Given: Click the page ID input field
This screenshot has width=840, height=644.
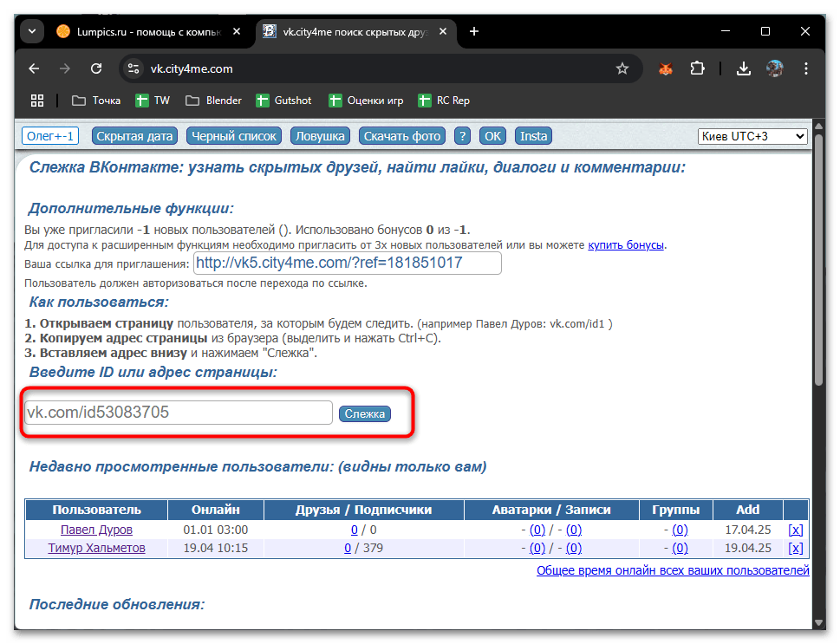Looking at the screenshot, I should (179, 413).
